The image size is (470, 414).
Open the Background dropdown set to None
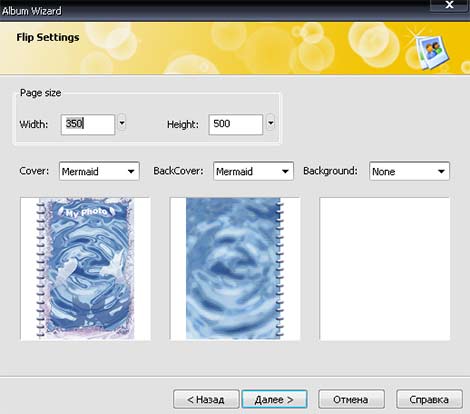[409, 171]
